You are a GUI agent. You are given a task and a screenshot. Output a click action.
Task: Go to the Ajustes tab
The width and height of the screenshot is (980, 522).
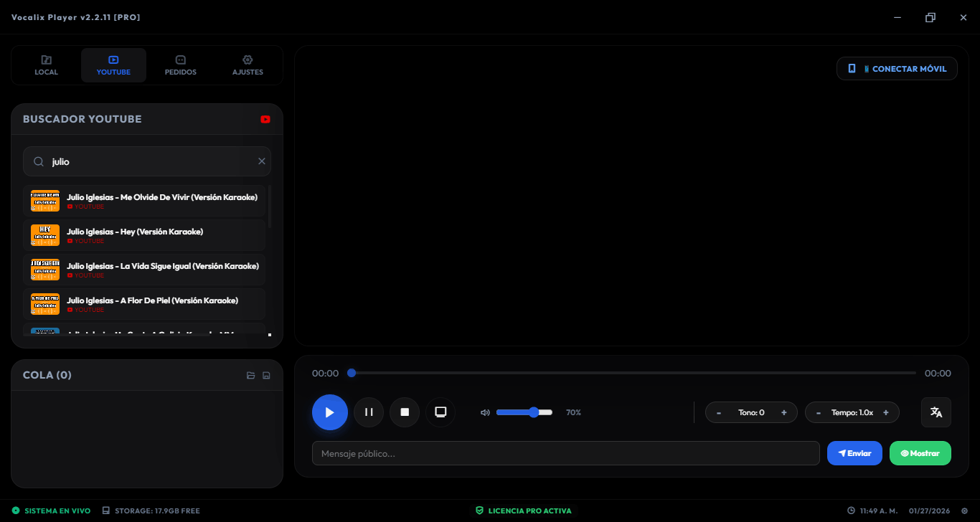coord(248,65)
